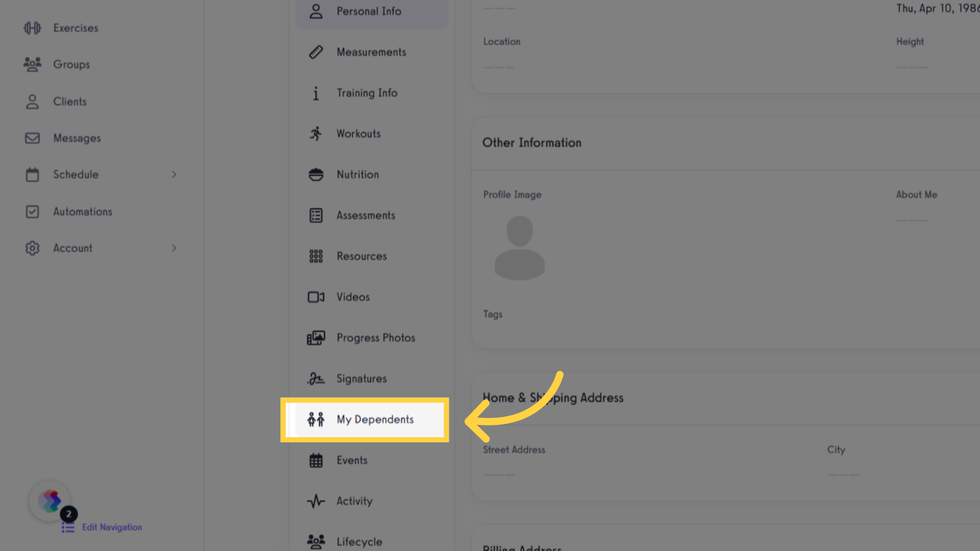Expand the Account submenu chevron

174,248
